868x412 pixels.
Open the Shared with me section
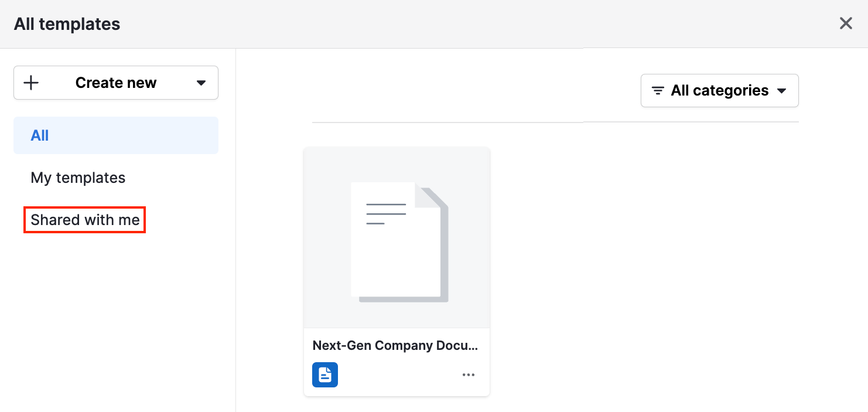85,220
